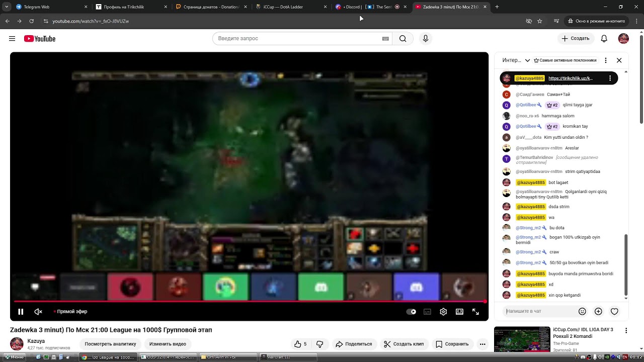644x362 pixels.
Task: Open the YouTube guide hamburger menu
Action: pos(12,39)
